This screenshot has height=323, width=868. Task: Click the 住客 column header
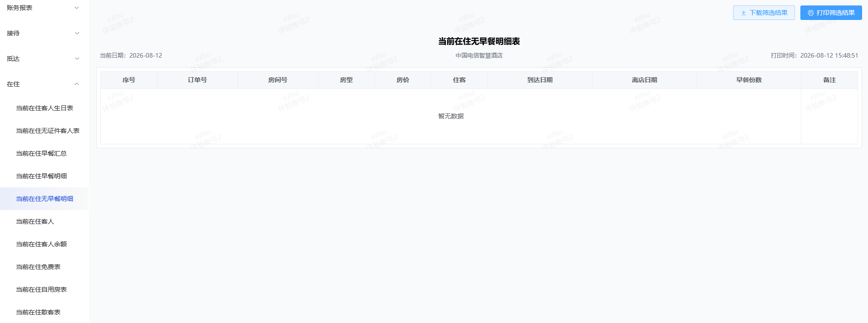(459, 80)
